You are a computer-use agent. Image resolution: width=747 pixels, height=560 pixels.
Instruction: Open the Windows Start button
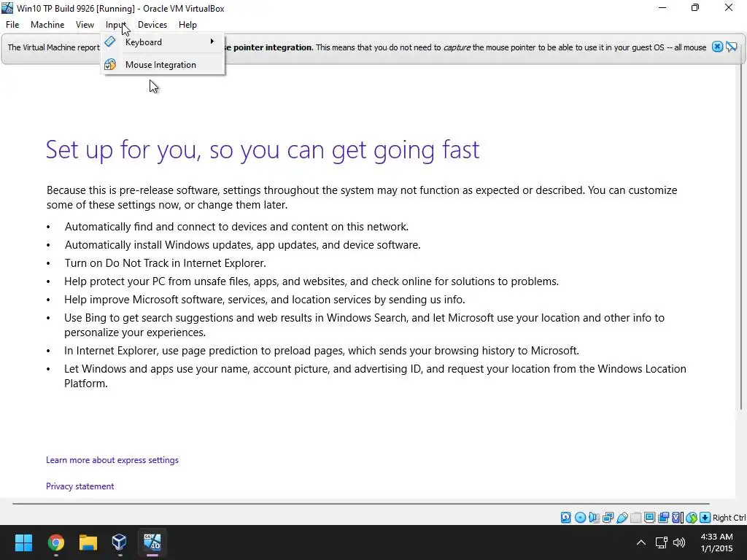[x=23, y=542]
